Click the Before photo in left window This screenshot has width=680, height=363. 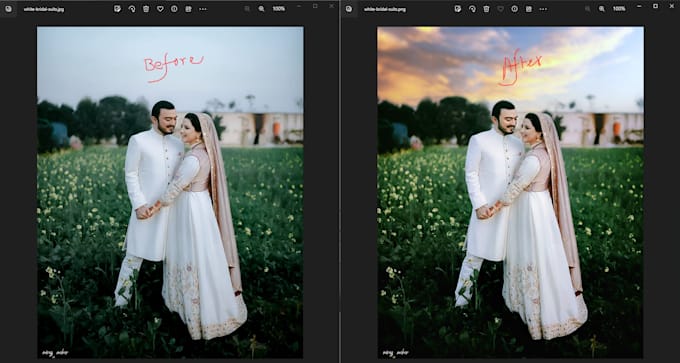[170, 192]
